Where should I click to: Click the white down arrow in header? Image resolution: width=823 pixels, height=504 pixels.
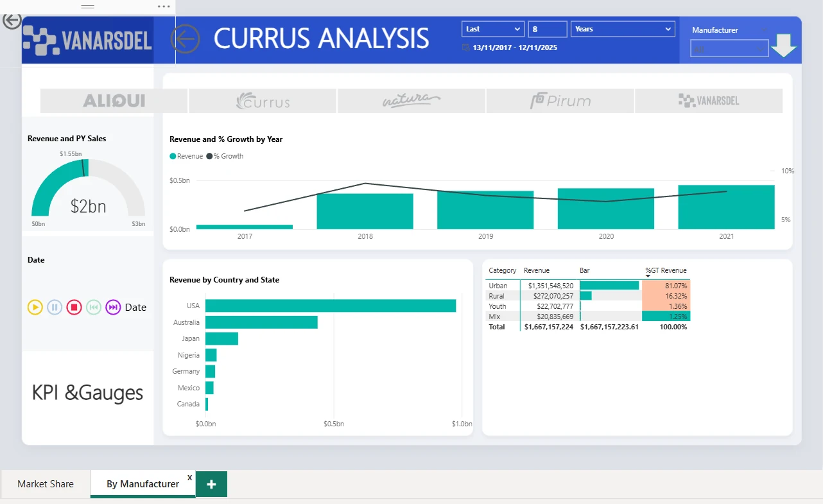point(784,45)
